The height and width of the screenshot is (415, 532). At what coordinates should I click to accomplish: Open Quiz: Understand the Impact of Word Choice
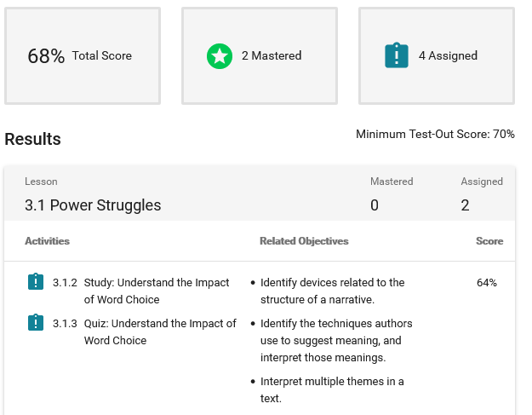click(x=160, y=331)
